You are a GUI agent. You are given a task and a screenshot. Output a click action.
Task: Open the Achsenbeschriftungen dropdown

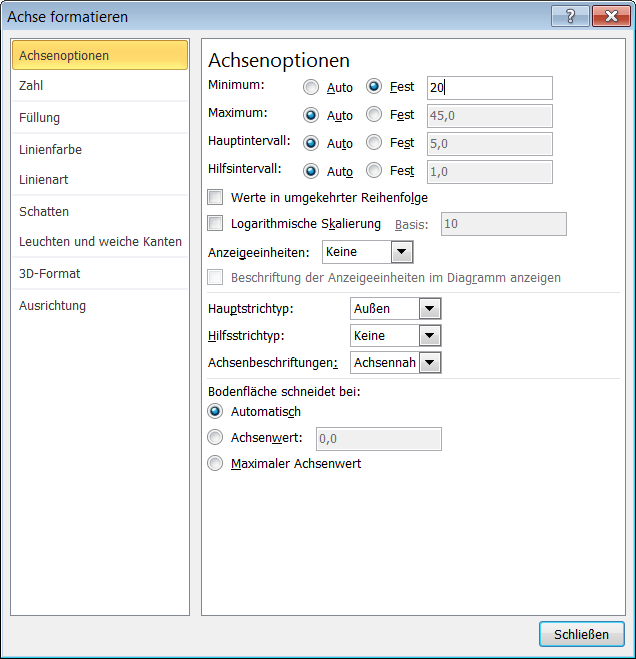click(x=430, y=363)
